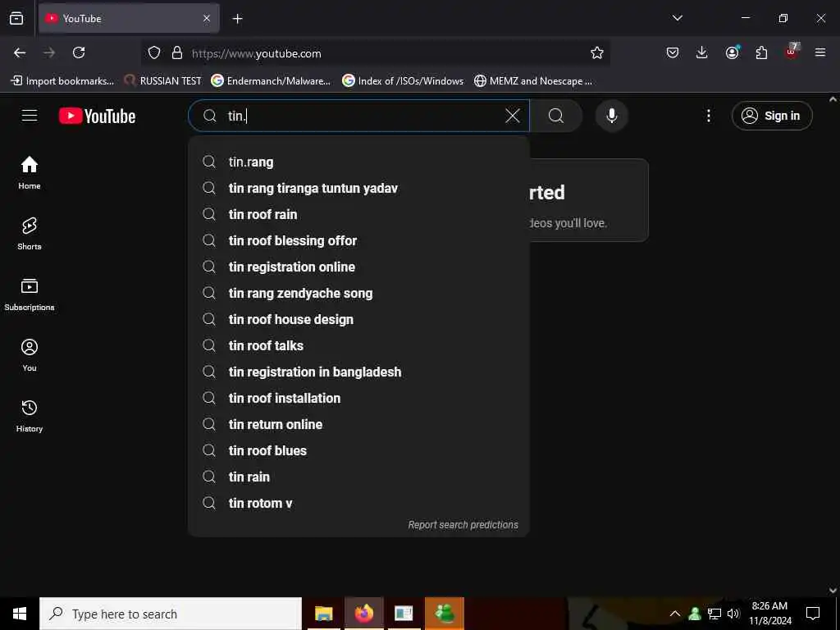This screenshot has height=630, width=840.
Task: Reload the page
Action: (x=79, y=52)
